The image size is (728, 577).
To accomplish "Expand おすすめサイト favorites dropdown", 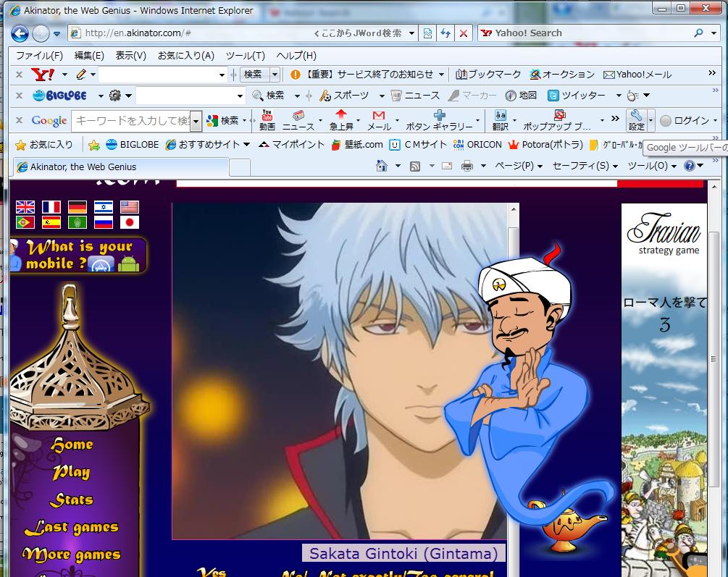I will (246, 145).
